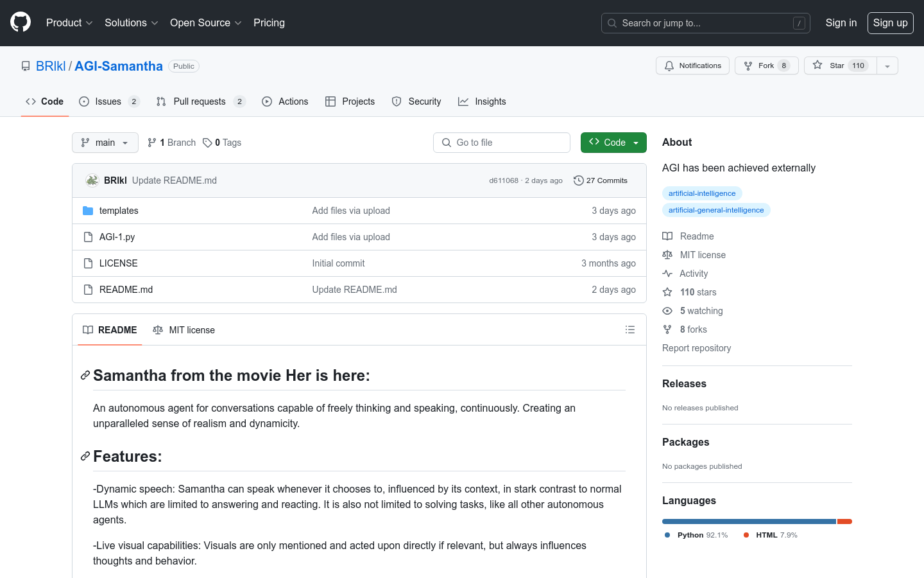
Task: Open the README.md file
Action: [x=126, y=290]
